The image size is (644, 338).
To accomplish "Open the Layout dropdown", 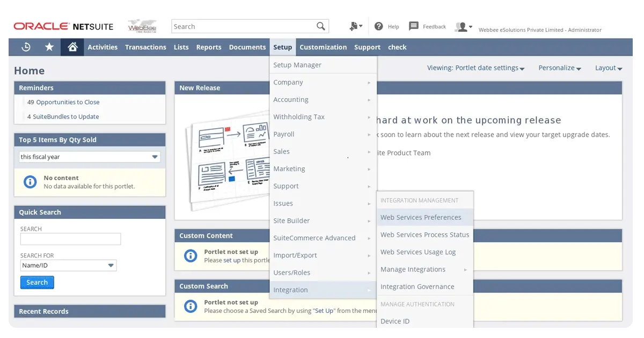I will coord(608,68).
